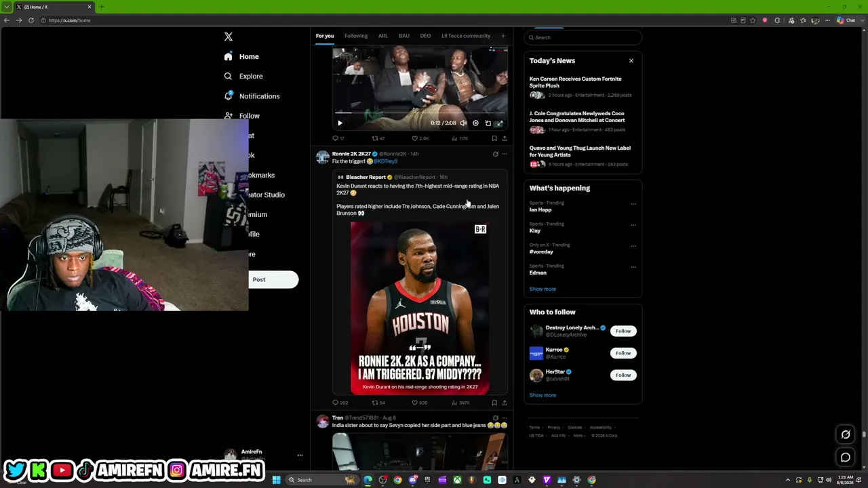Close the Today's News panel
Viewport: 868px width, 488px height.
[x=631, y=61]
